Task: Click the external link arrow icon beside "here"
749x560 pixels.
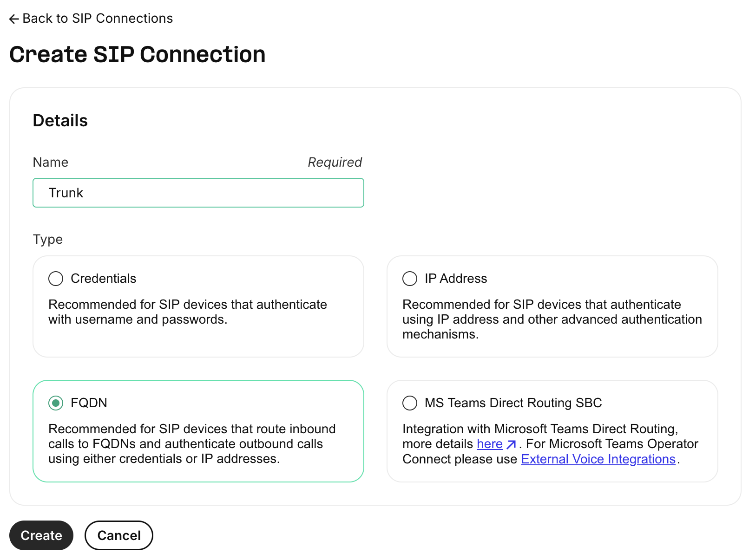Action: tap(511, 444)
